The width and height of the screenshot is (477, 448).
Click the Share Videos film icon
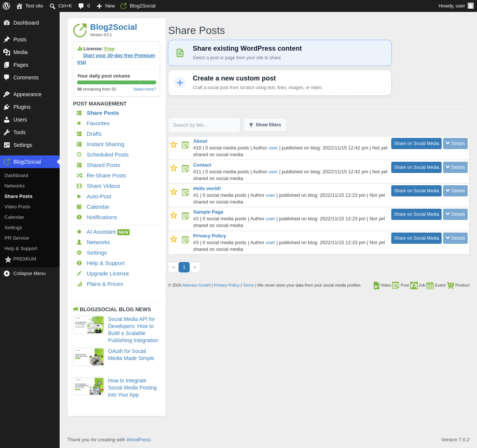click(79, 186)
